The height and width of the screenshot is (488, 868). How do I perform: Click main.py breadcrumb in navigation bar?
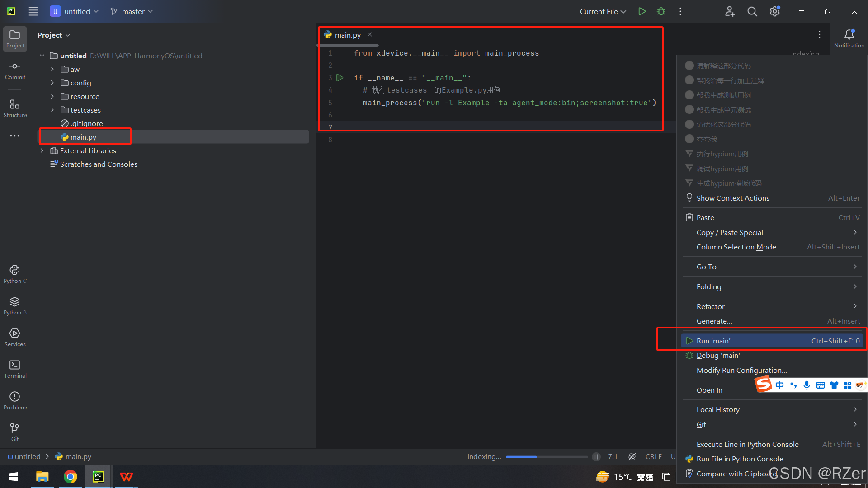click(73, 456)
